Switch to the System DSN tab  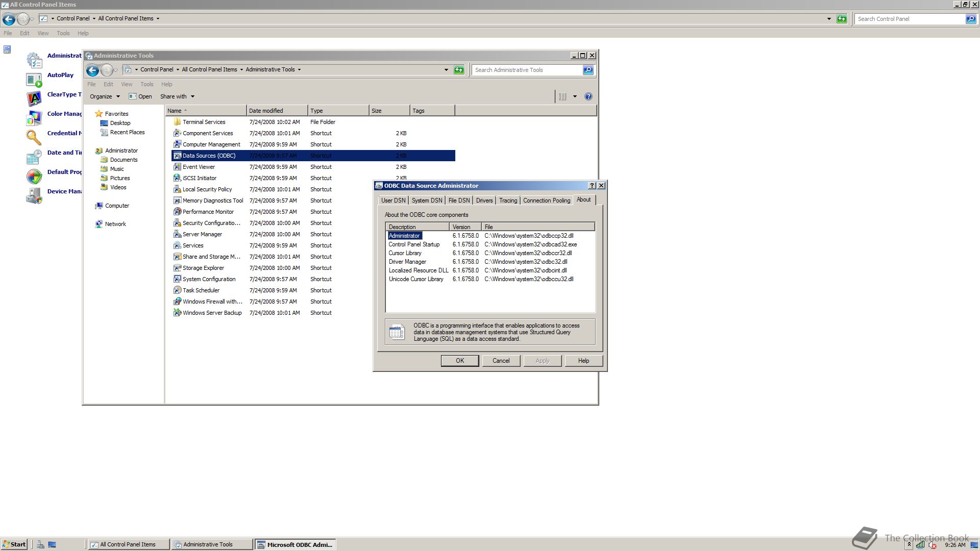[x=427, y=201]
